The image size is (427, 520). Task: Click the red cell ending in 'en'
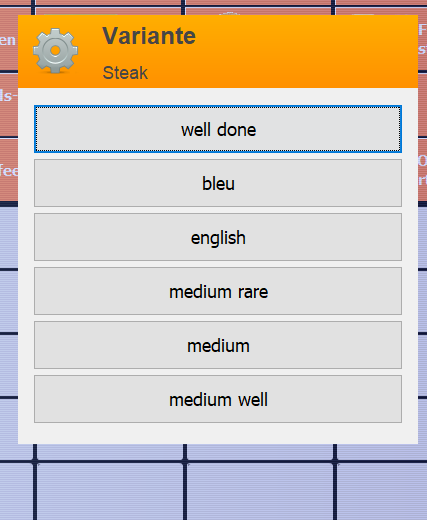tap(9, 38)
